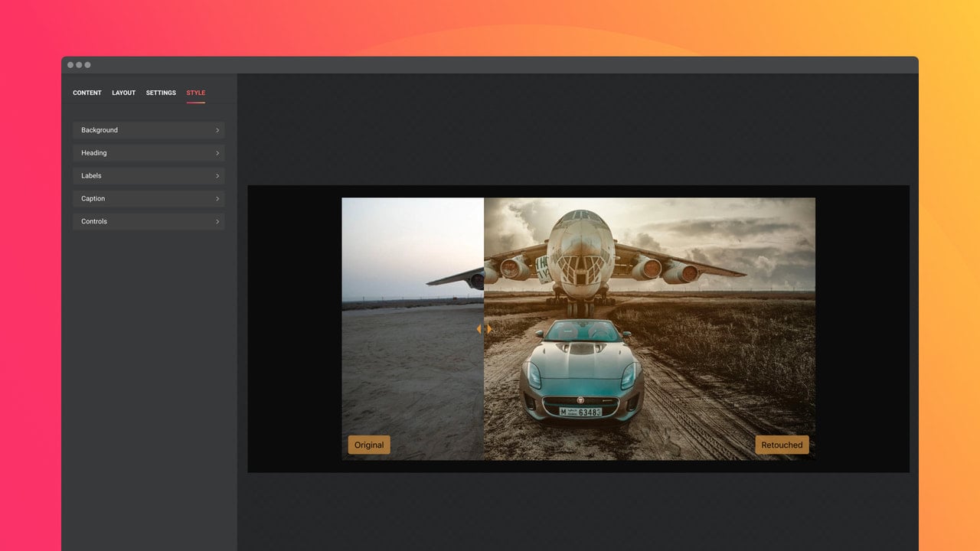Image resolution: width=980 pixels, height=551 pixels.
Task: Click the Original label badge
Action: click(x=369, y=445)
